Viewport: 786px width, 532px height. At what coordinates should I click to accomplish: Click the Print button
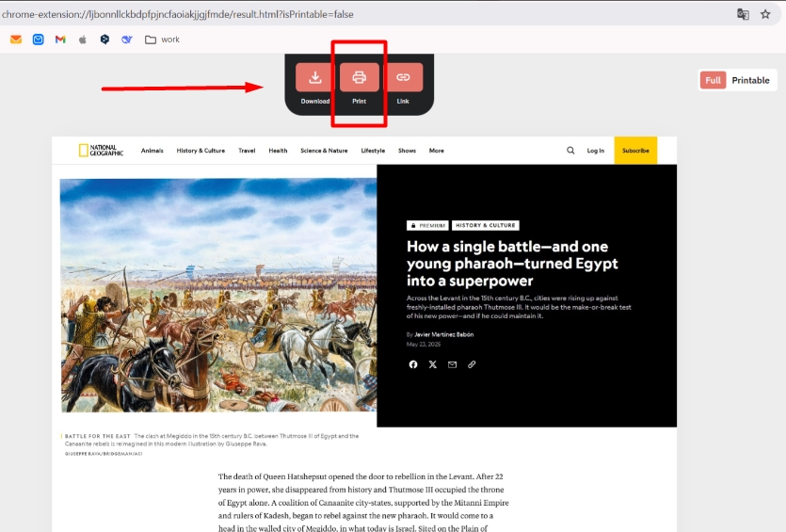360,77
